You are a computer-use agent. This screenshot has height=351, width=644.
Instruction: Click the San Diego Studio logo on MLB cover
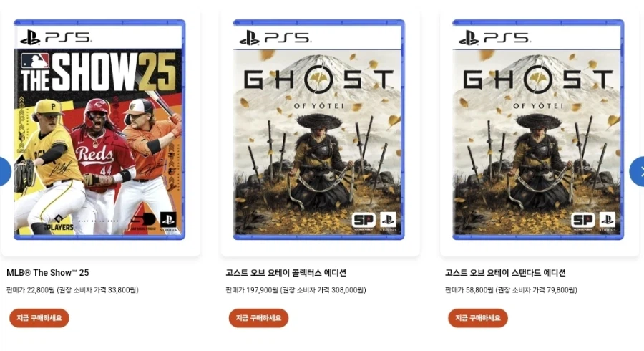143,221
